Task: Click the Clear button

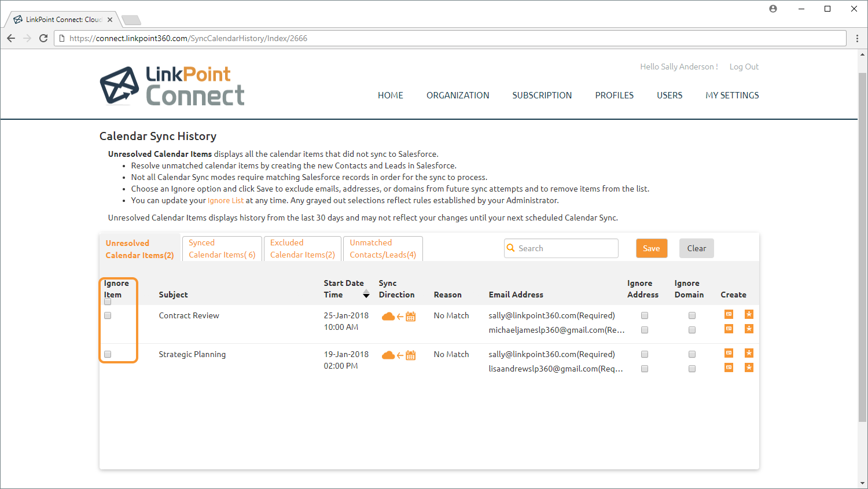Action: click(697, 248)
